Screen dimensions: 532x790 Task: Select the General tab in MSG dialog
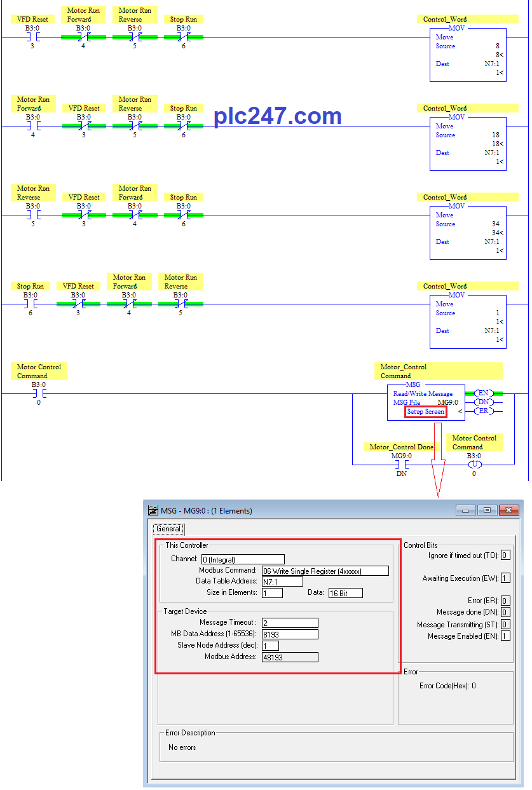(x=168, y=529)
